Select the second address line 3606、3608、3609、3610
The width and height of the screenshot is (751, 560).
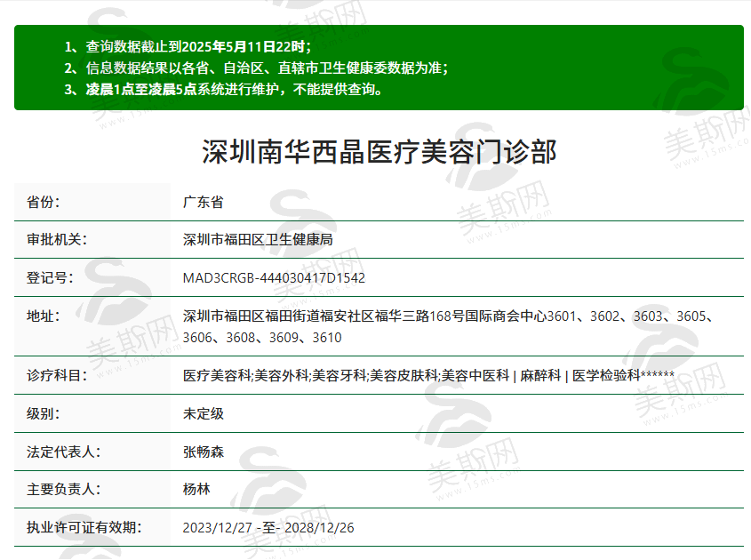(x=262, y=338)
